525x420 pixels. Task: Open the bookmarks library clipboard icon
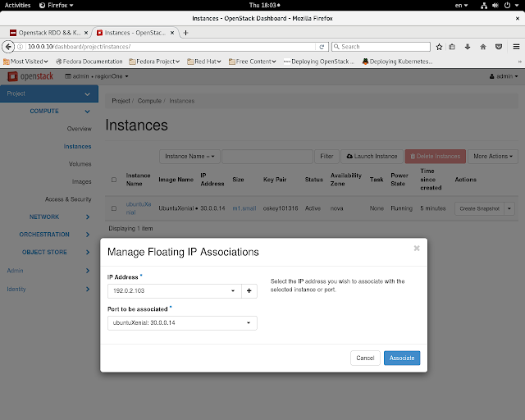(x=452, y=47)
